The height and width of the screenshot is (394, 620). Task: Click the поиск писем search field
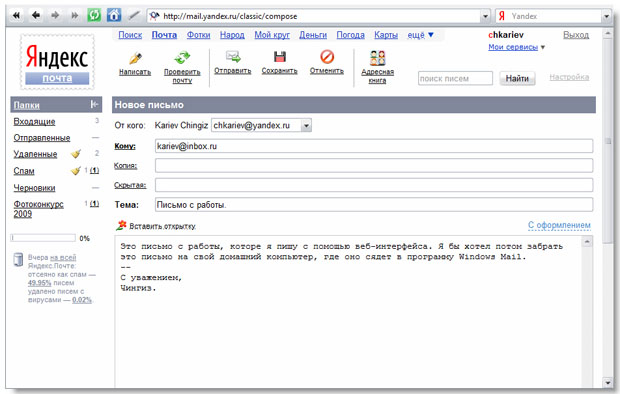455,78
